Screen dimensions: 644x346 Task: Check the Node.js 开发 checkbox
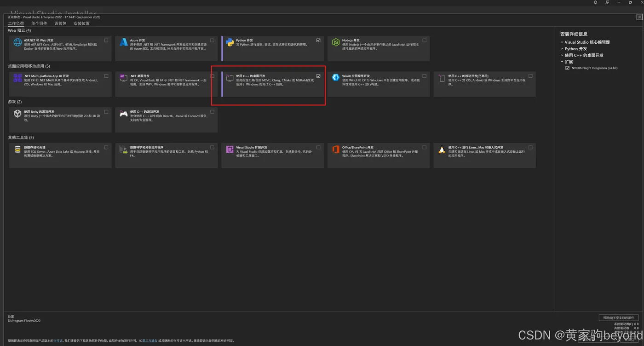click(x=424, y=40)
